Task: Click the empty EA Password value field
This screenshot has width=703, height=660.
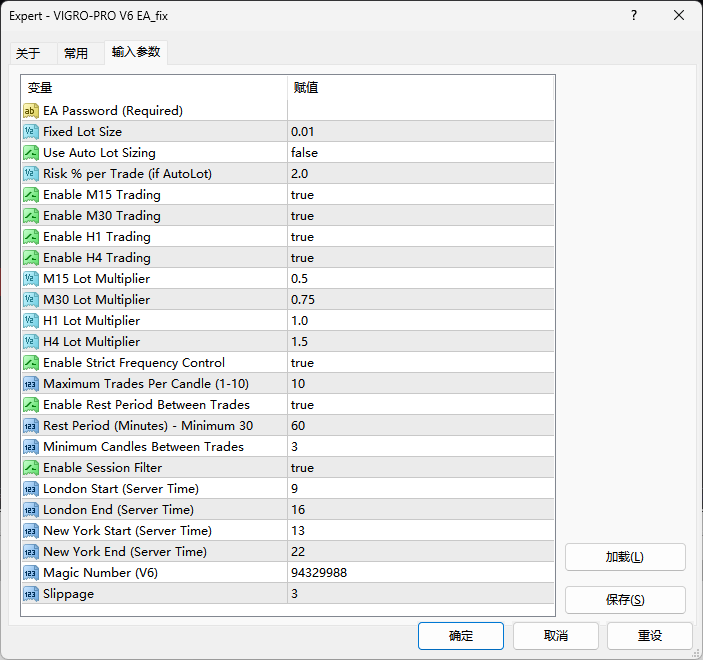Action: coord(420,111)
